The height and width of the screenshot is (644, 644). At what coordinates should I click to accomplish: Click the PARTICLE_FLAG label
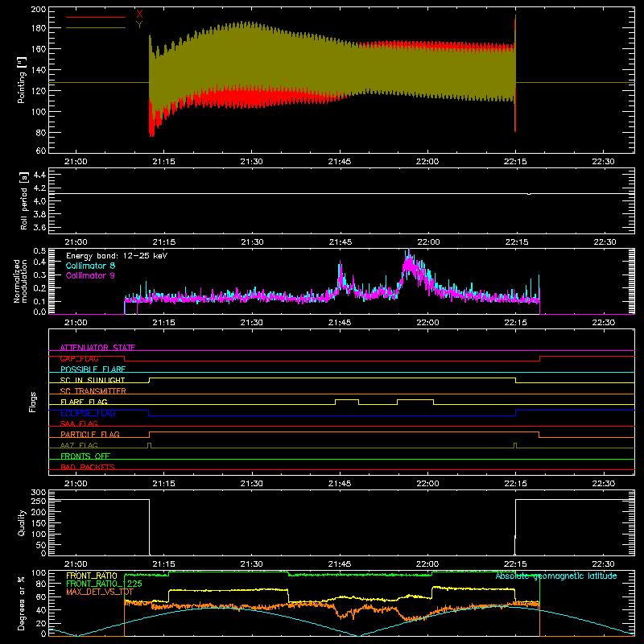[x=90, y=434]
